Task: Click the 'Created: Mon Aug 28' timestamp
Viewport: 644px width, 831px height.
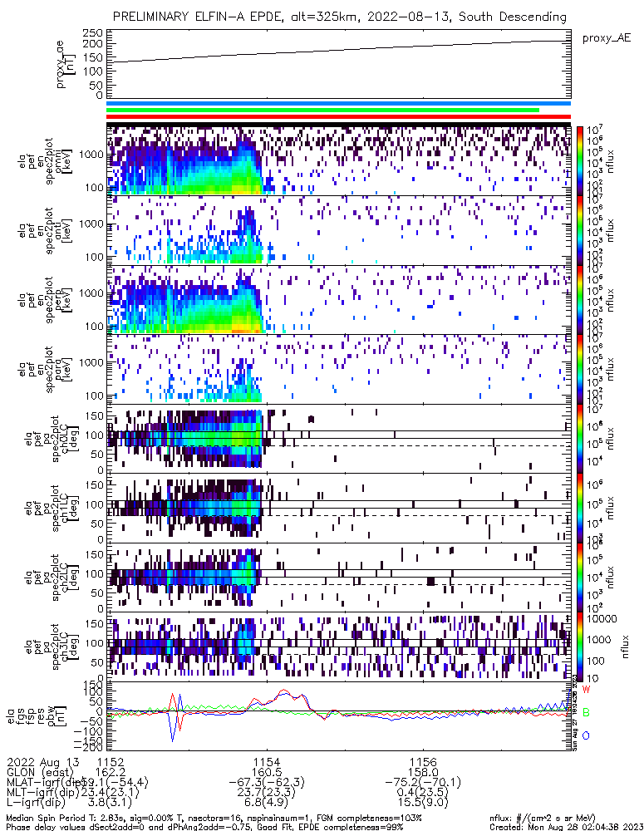Action: [x=565, y=827]
